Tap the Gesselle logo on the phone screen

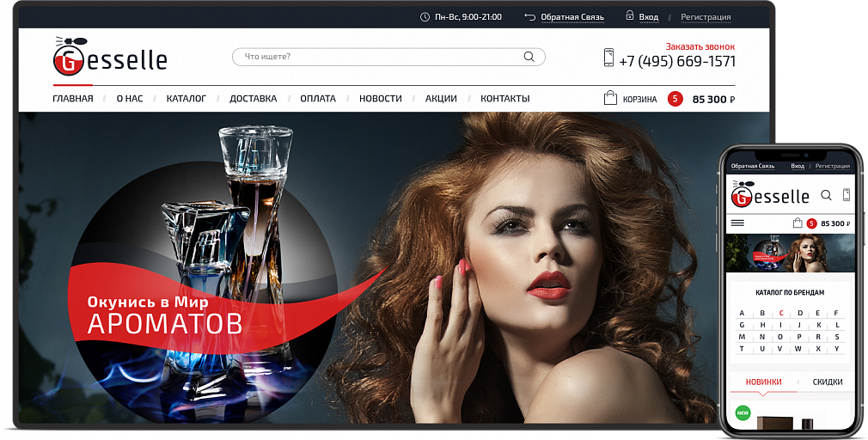tap(769, 193)
